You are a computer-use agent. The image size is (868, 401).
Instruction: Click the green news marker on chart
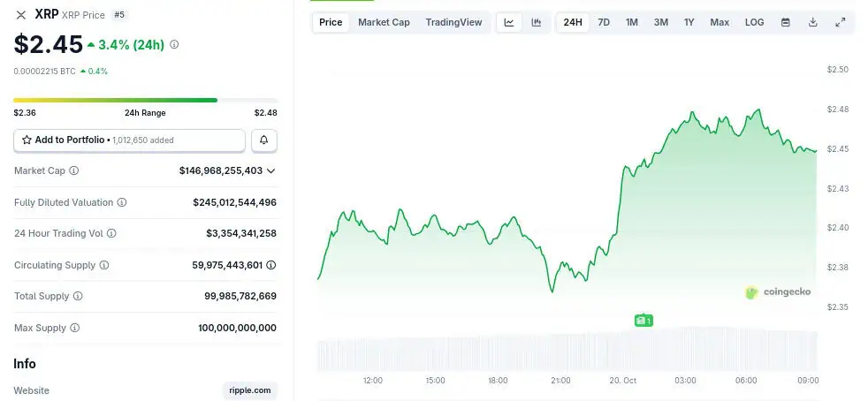643,321
